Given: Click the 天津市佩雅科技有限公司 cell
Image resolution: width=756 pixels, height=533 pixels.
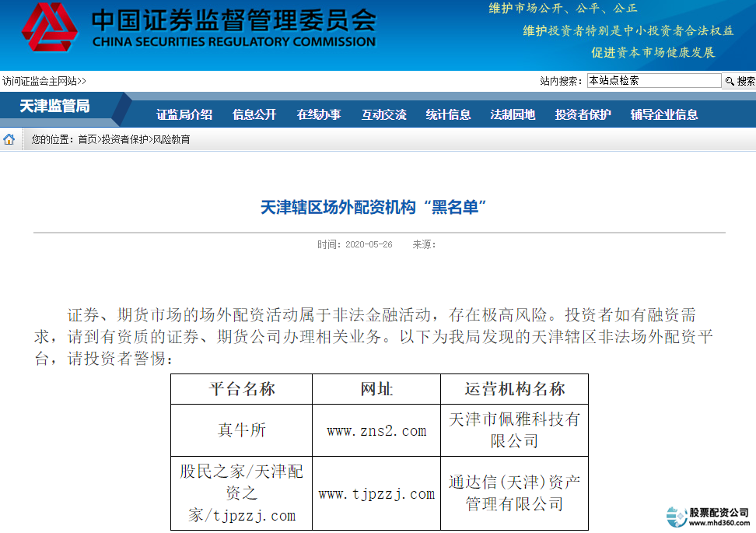Looking at the screenshot, I should pos(514,430).
